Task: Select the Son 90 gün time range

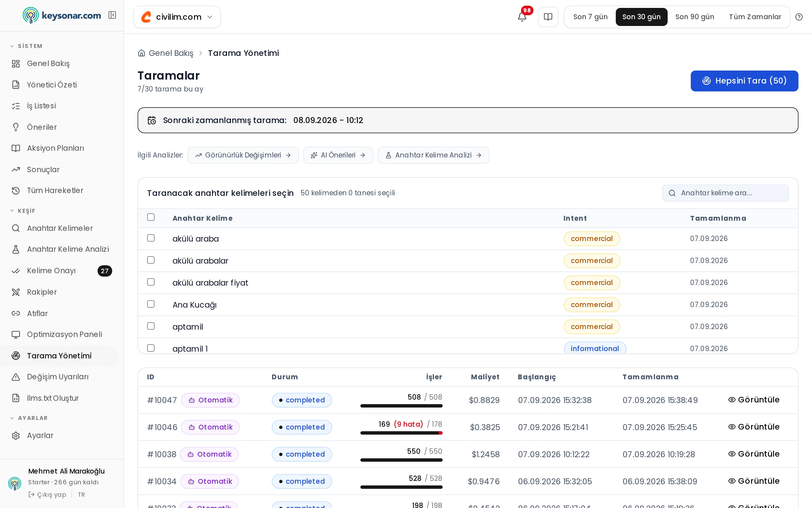Action: click(694, 17)
